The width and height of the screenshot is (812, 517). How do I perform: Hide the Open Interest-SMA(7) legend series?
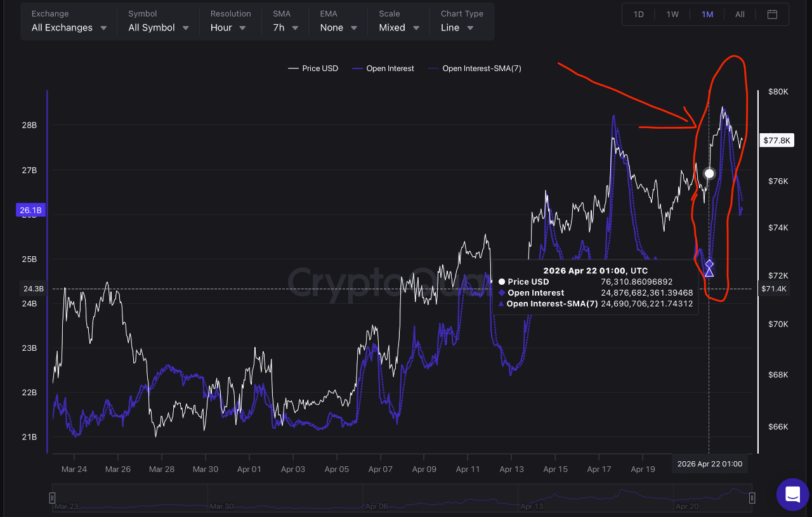(x=475, y=69)
